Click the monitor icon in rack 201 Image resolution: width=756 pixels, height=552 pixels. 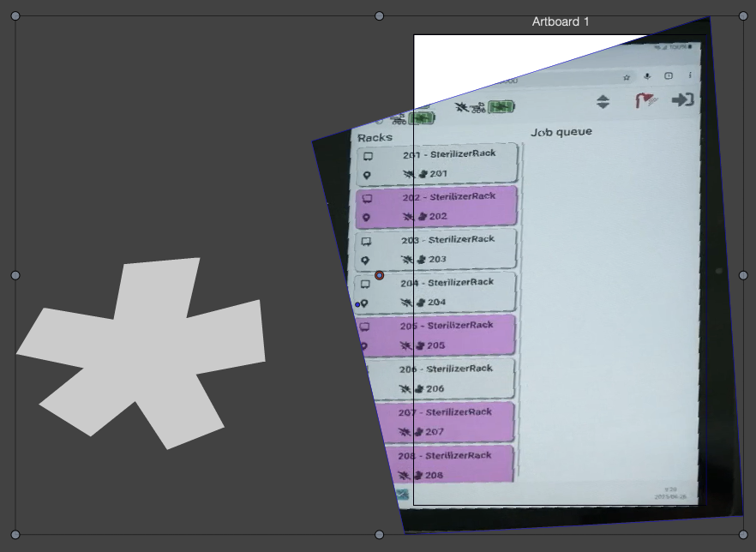point(368,157)
